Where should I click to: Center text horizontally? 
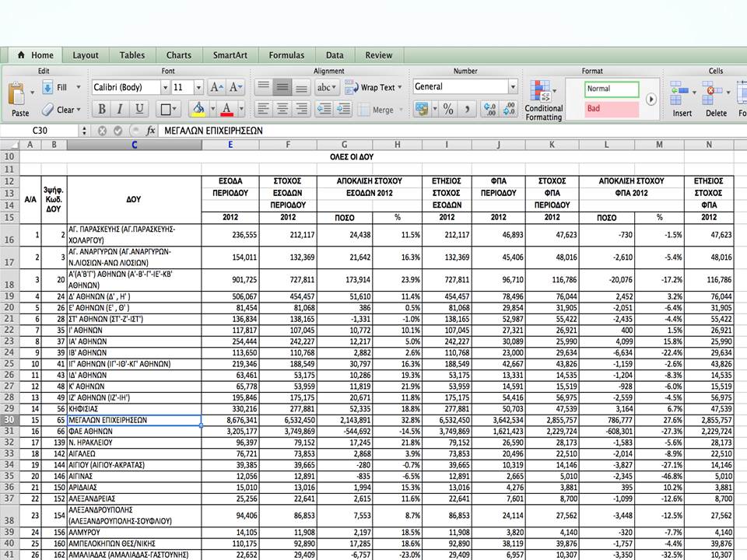point(282,110)
